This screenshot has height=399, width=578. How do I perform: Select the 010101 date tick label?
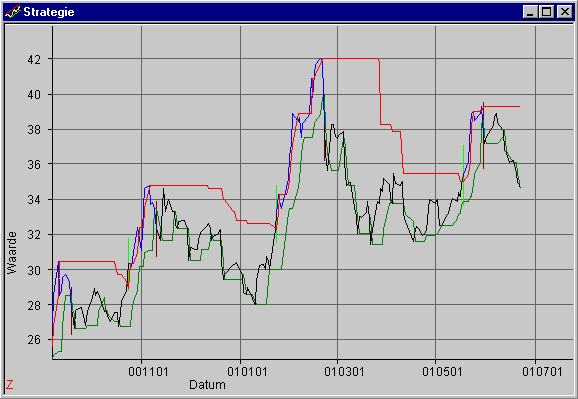[x=247, y=371]
